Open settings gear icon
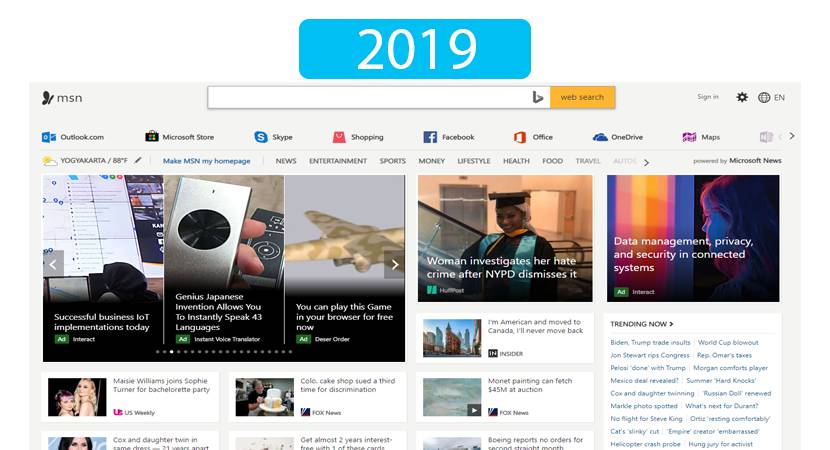830x450 pixels. (x=742, y=97)
